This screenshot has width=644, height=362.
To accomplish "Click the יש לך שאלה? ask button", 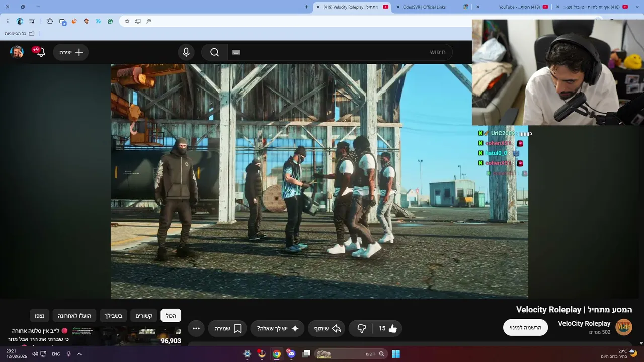I will coord(278,328).
